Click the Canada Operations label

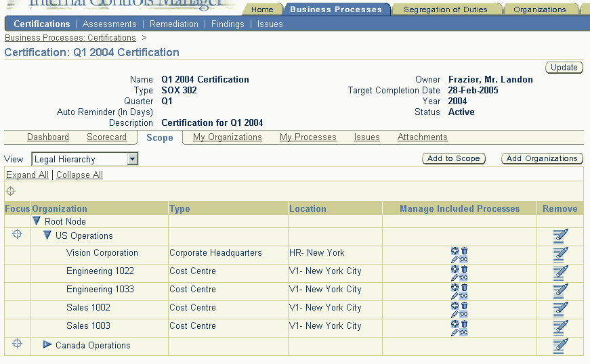click(x=93, y=346)
